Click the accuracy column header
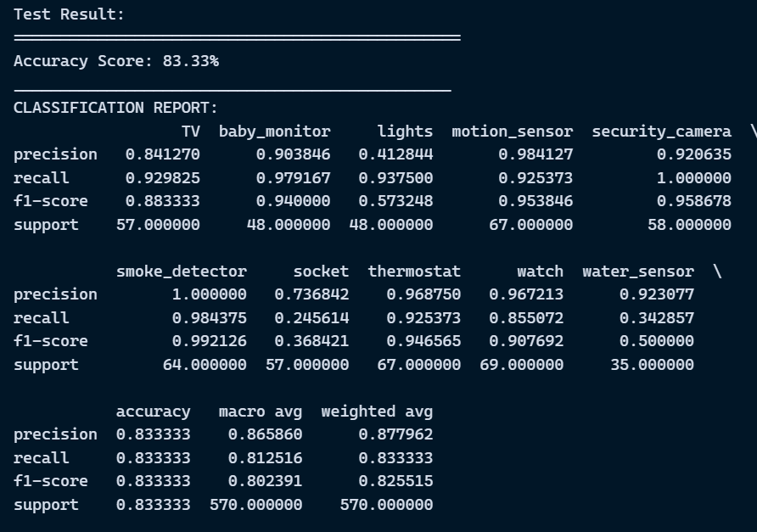This screenshot has height=532, width=757. pyautogui.click(x=154, y=412)
